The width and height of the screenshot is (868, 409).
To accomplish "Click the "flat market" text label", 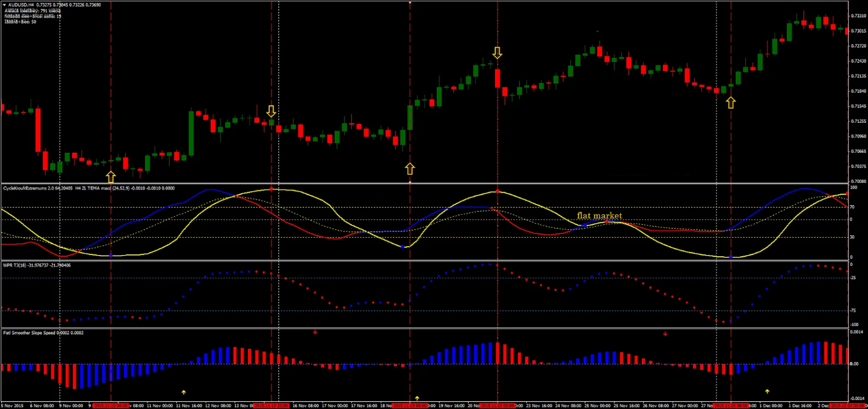I will 599,216.
